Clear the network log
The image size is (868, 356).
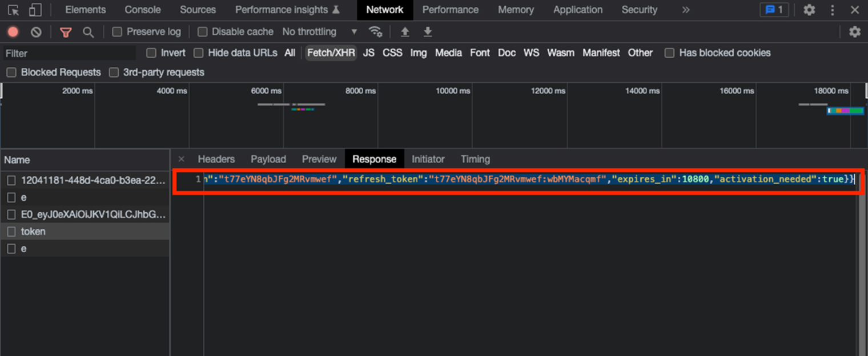point(36,32)
